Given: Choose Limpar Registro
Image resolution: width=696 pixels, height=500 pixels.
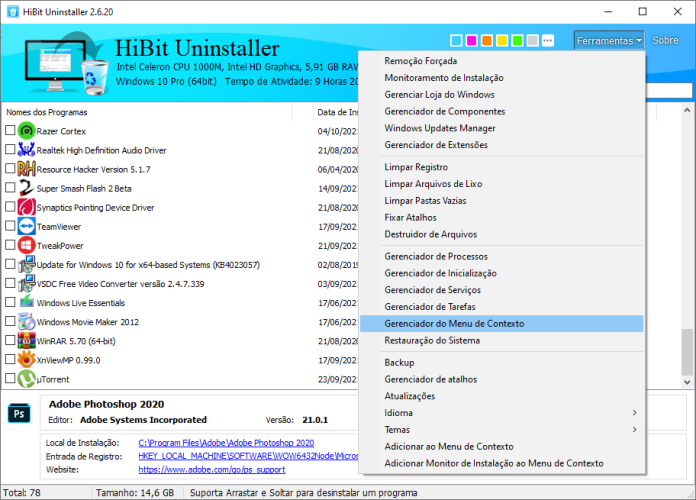Looking at the screenshot, I should (502, 167).
